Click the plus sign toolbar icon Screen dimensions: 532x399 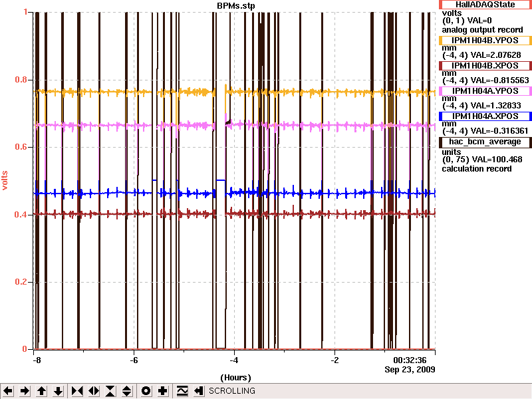(x=162, y=391)
